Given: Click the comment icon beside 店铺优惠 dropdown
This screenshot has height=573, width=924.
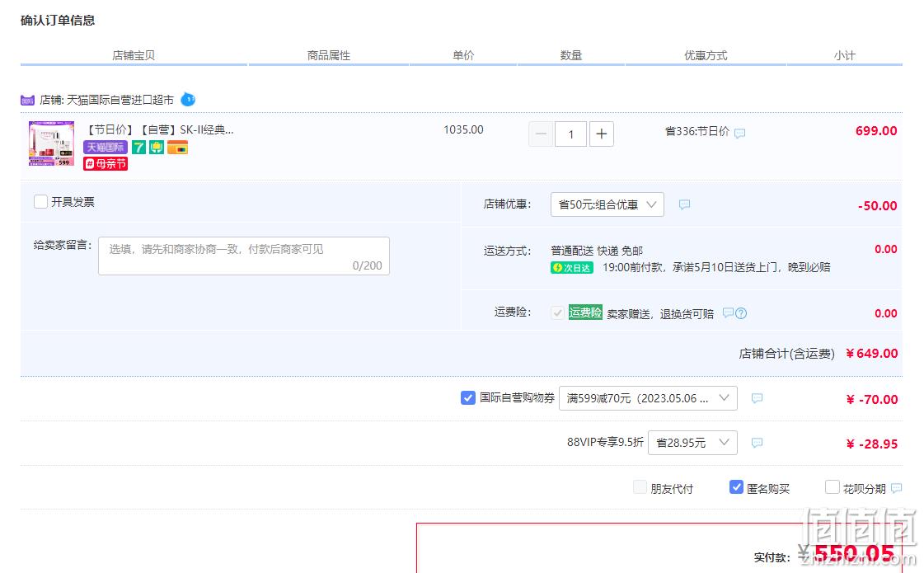Looking at the screenshot, I should (x=684, y=204).
